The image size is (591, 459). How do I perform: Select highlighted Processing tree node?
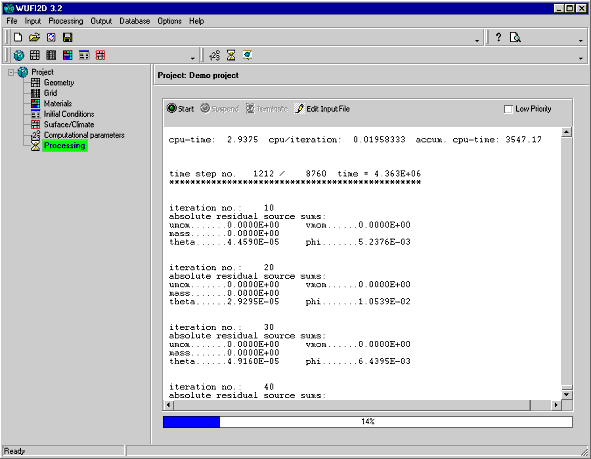[65, 145]
